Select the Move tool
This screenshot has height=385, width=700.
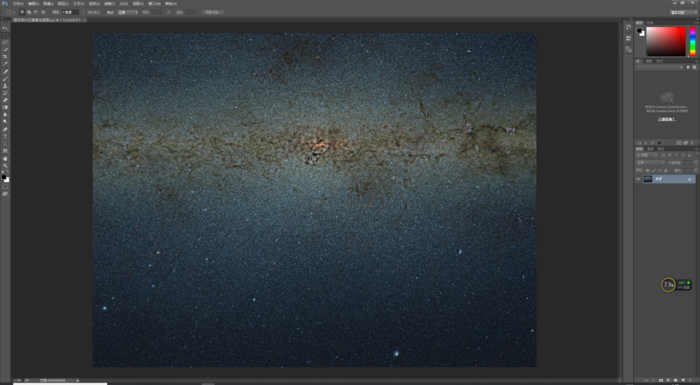click(x=5, y=28)
